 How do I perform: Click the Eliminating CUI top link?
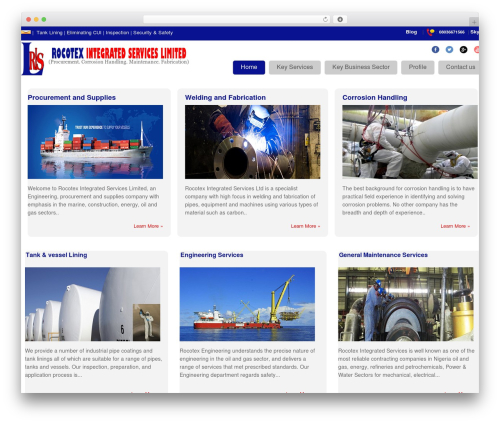(x=84, y=33)
